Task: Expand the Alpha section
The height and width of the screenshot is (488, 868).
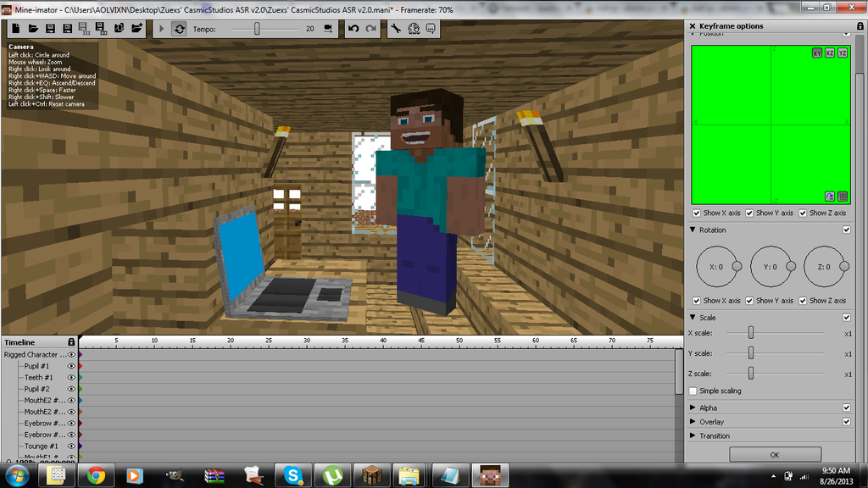Action: tap(693, 408)
